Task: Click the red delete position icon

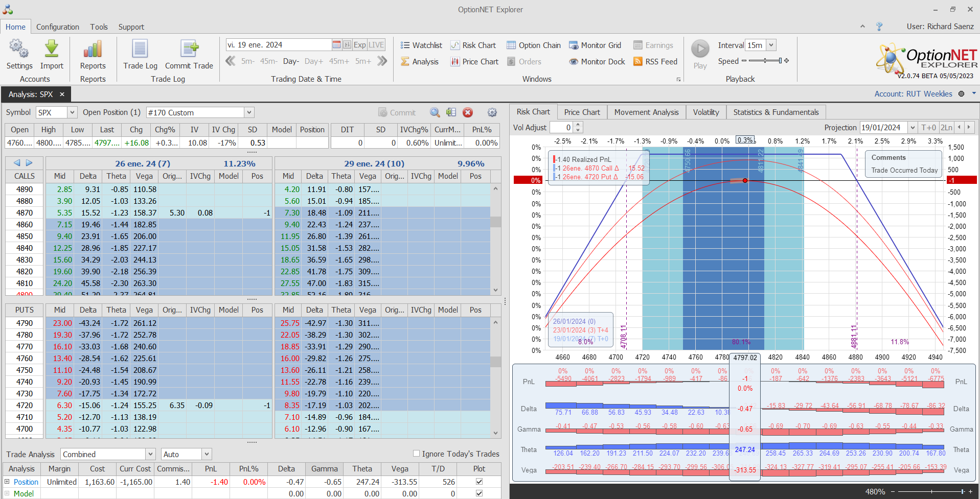Action: 467,112
